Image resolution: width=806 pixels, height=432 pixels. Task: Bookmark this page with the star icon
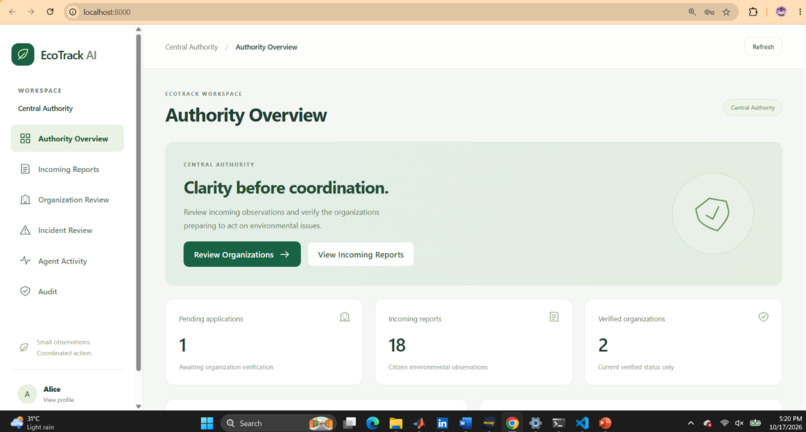[726, 12]
